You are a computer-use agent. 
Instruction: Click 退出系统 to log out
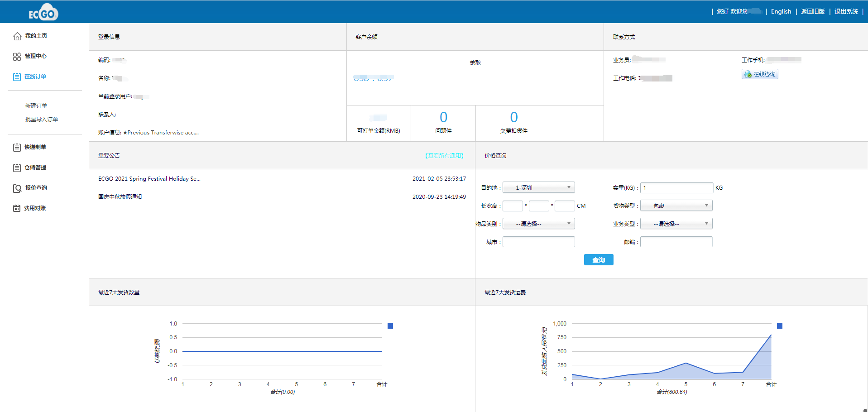(846, 11)
